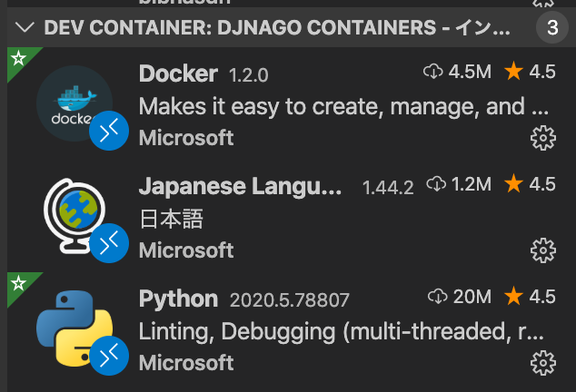The width and height of the screenshot is (576, 392).
Task: Click the extension count badge showing 3
Action: [x=552, y=27]
